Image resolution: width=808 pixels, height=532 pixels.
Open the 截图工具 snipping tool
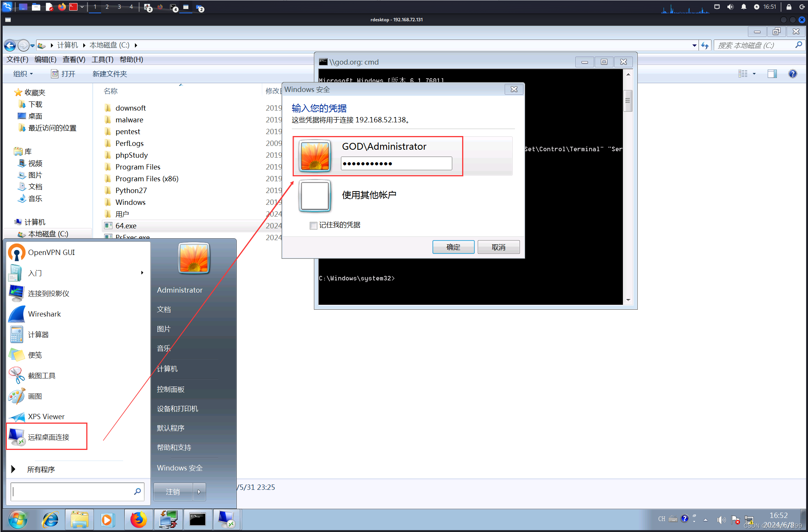click(x=41, y=375)
